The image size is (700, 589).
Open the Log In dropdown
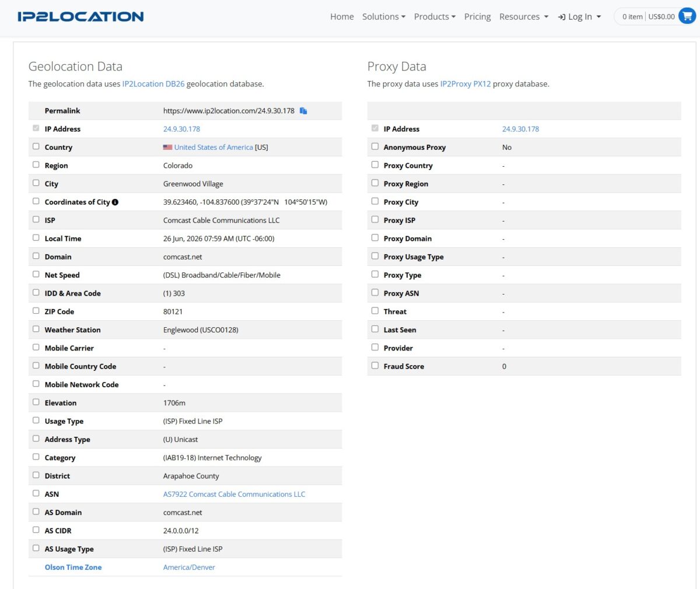(580, 17)
